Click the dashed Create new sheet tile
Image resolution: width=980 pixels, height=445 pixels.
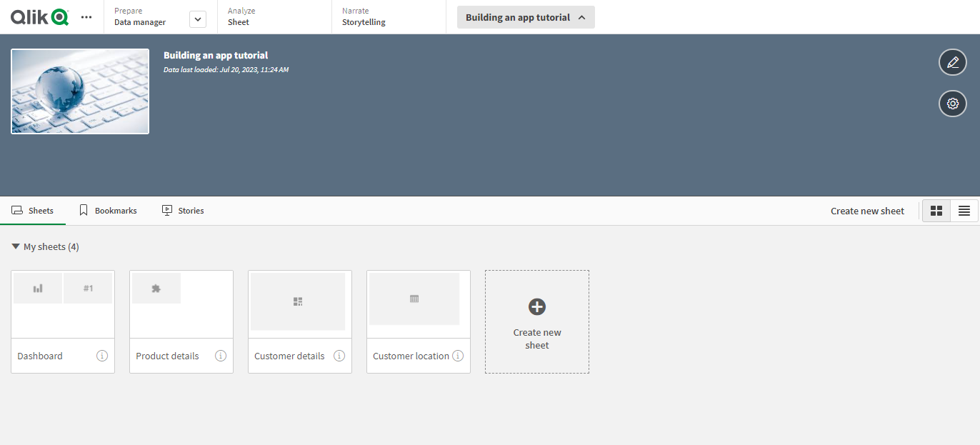pos(537,321)
